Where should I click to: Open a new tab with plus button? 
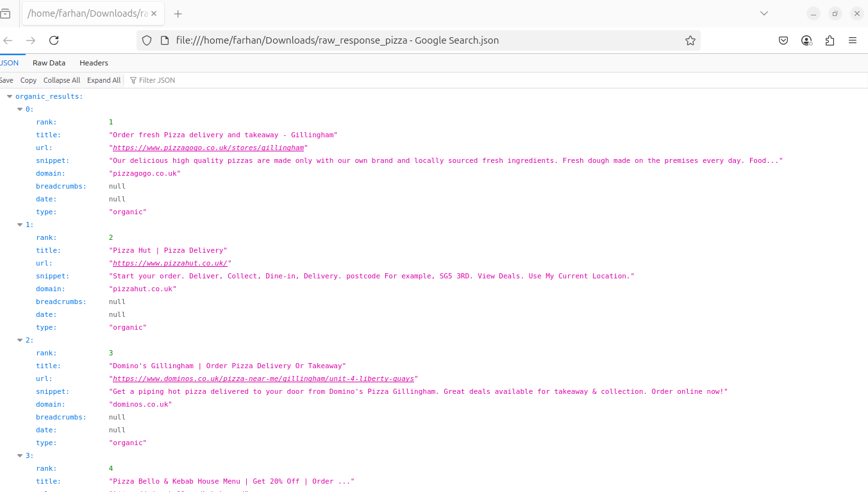tap(178, 13)
